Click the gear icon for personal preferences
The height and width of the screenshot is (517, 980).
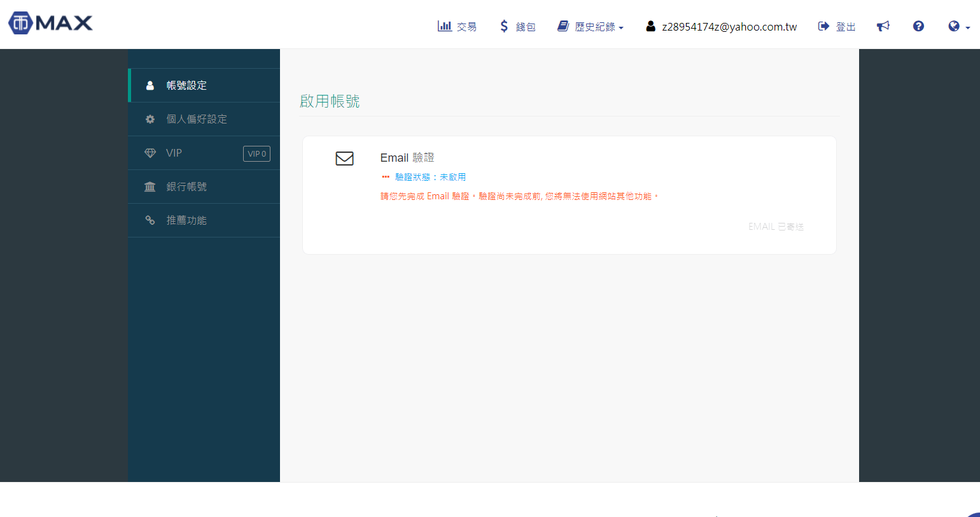pyautogui.click(x=150, y=119)
